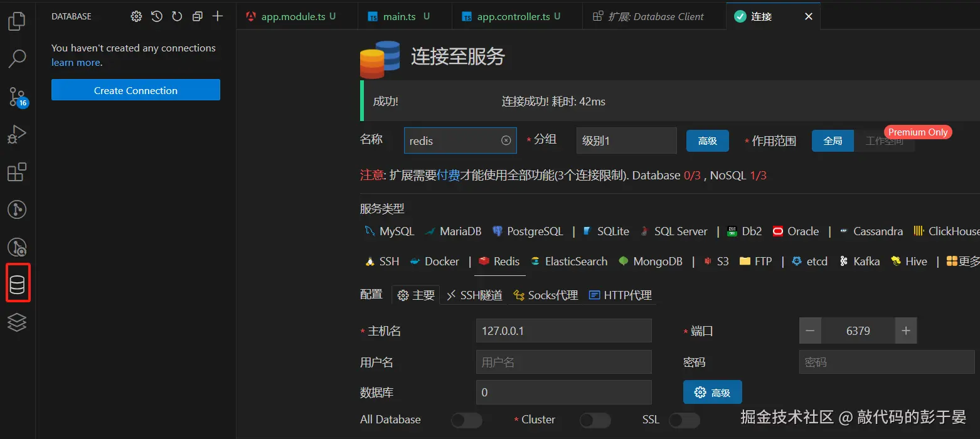Edit the 分组 field showing 级别1

[x=627, y=140]
